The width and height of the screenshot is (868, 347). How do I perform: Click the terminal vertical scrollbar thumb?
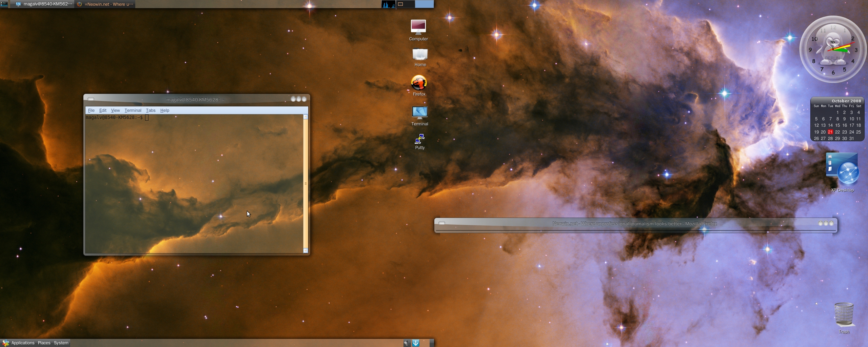point(305,184)
